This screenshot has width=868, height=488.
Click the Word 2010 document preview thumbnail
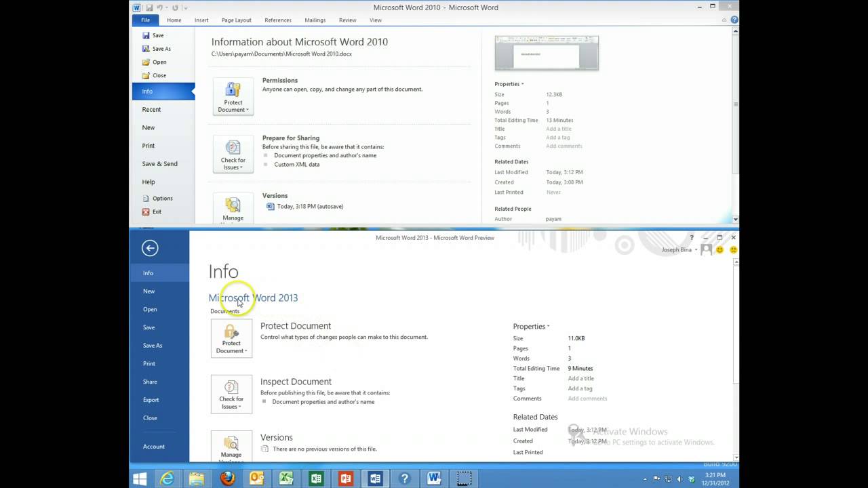click(547, 53)
